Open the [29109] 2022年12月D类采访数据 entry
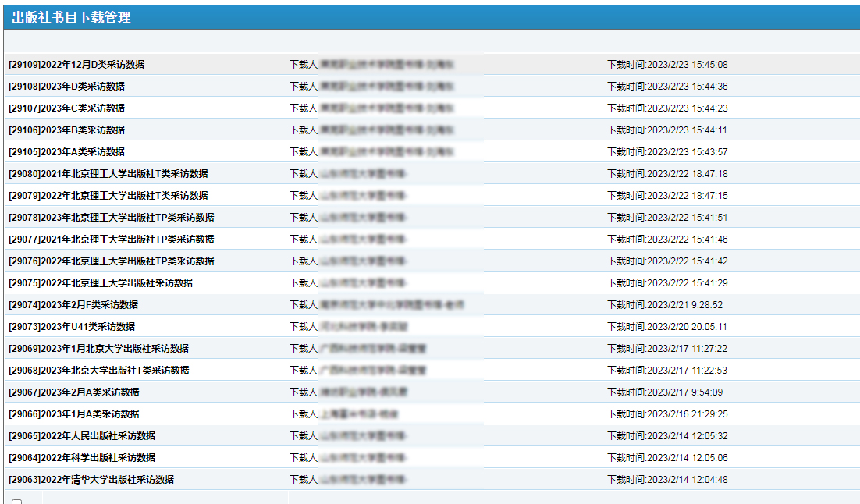Screen dimensions: 860x504 point(76,65)
